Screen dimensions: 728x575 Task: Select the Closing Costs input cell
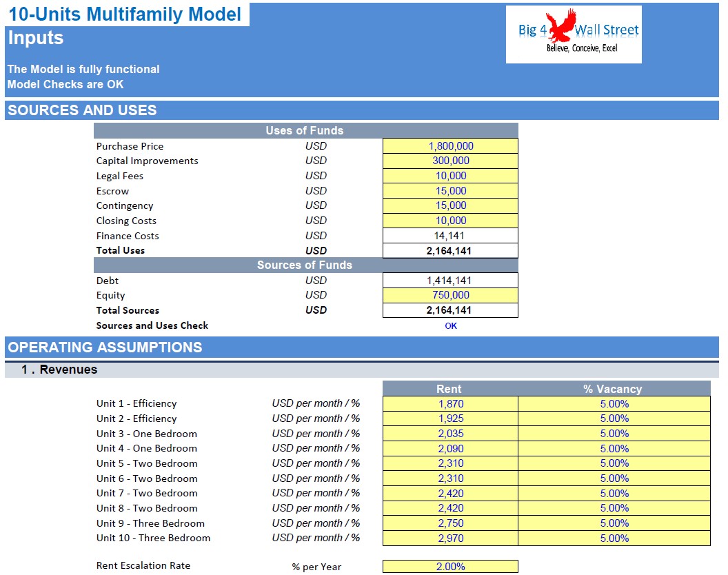(450, 221)
